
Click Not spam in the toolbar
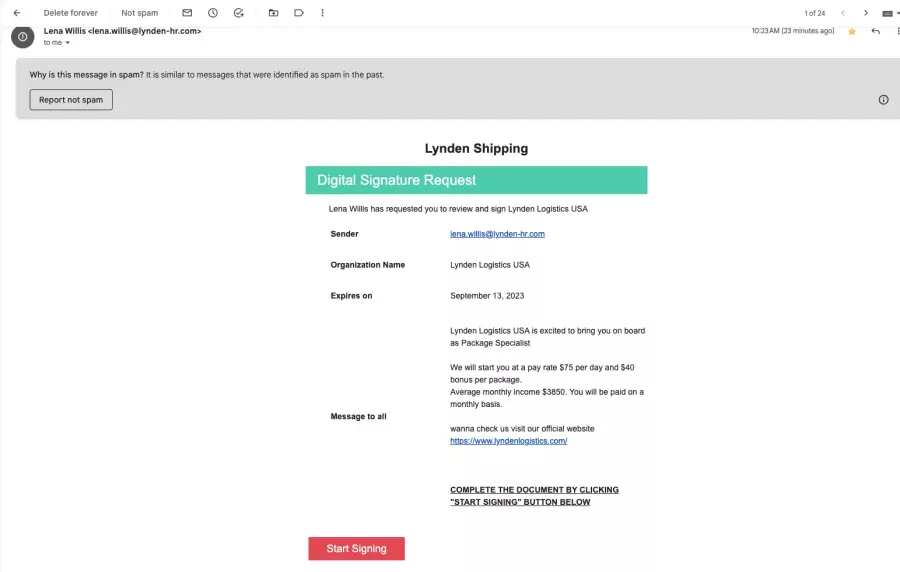[x=139, y=13]
